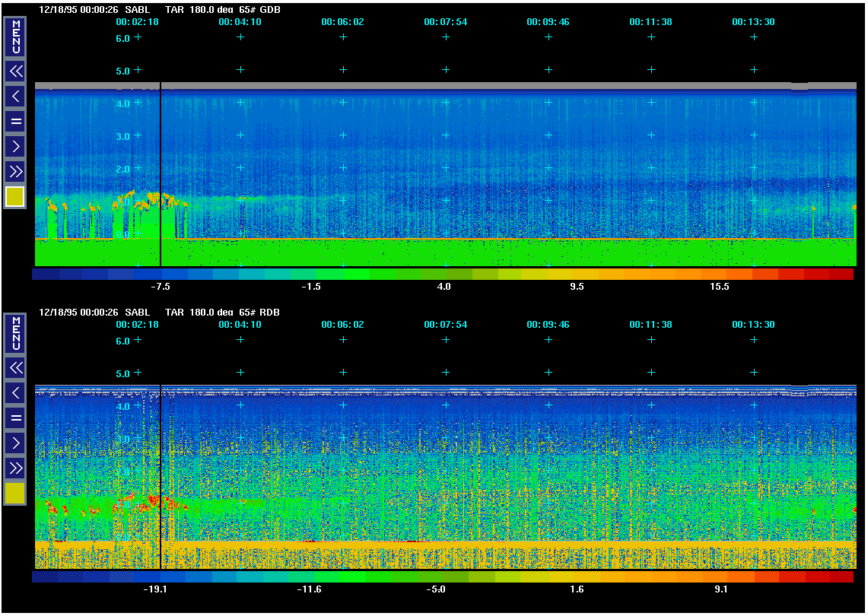
Task: Open the MENU button in the upper panel
Action: tap(15, 37)
